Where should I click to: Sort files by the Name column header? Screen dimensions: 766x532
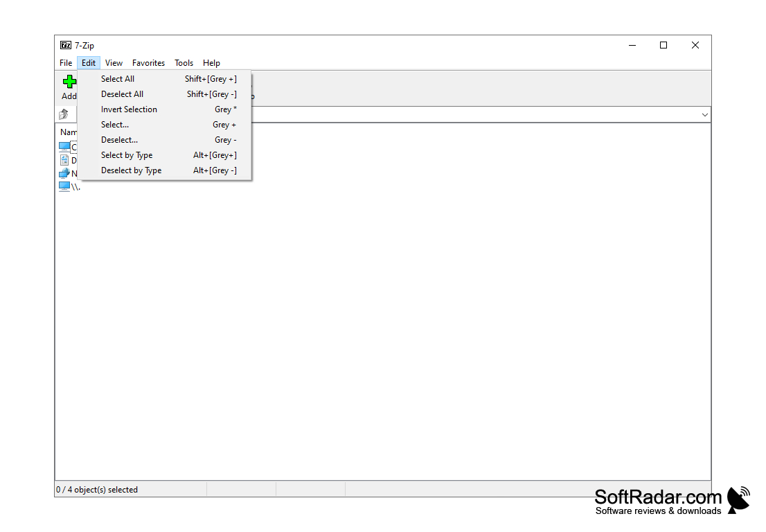(x=67, y=132)
